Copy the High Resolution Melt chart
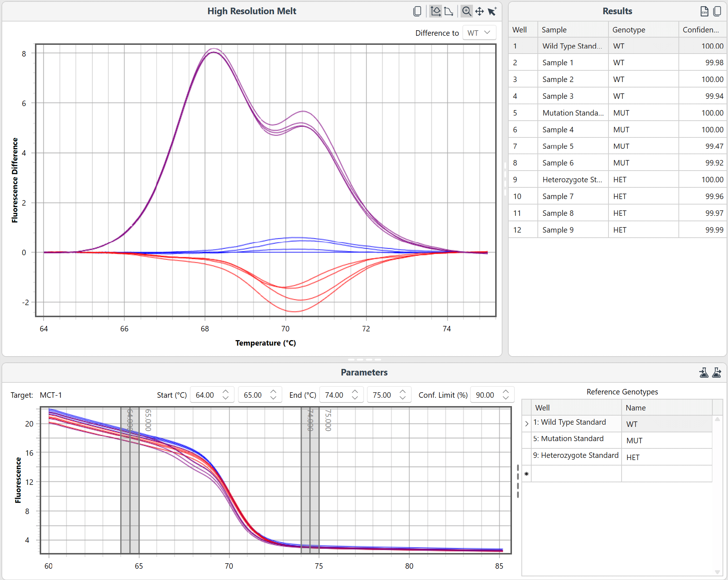Screen dimensions: 728x580 coord(417,11)
